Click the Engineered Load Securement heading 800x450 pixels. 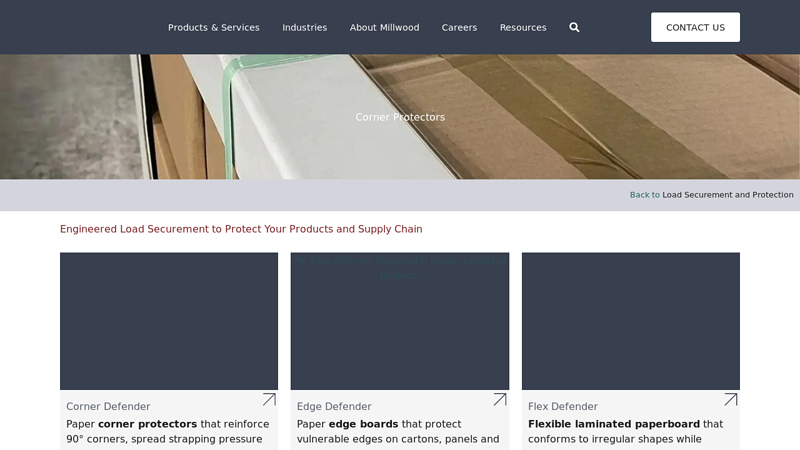(x=241, y=229)
